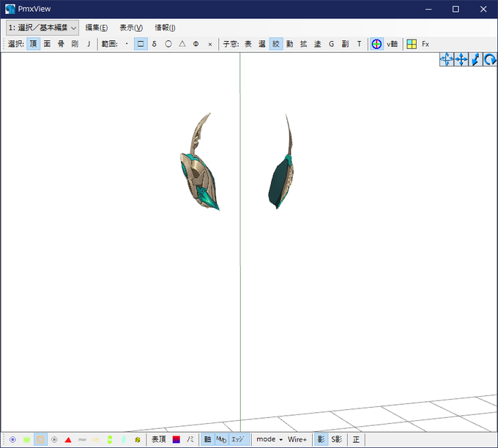Viewport: 498px width, 448px height.
Task: Click the 正 orthographic view button
Action: point(356,440)
